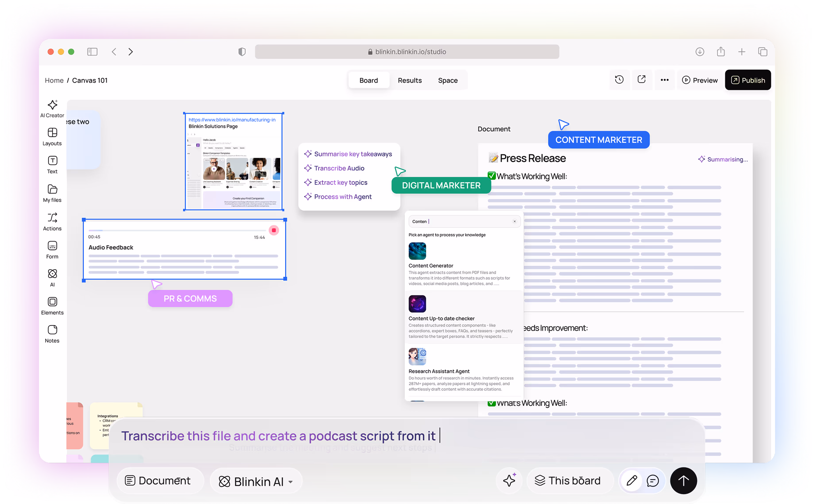Choose Process with Agent option
This screenshot has width=814, height=504.
click(x=338, y=197)
